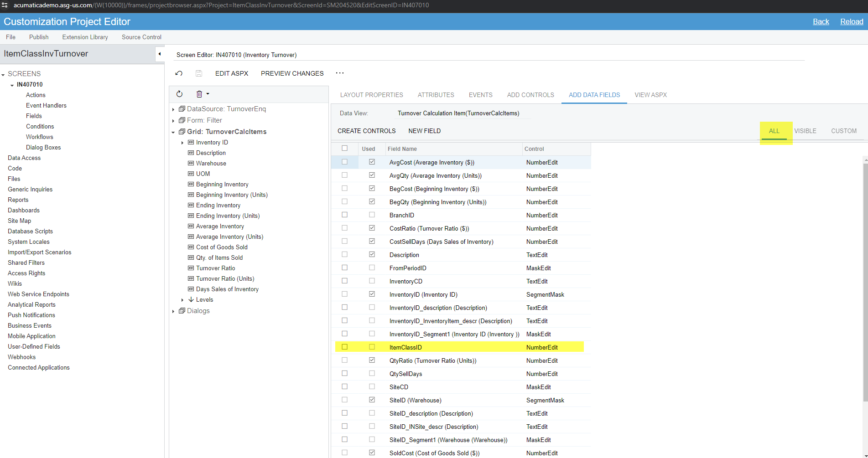The width and height of the screenshot is (868, 458).
Task: Click the refresh icon above control tree
Action: coord(179,94)
